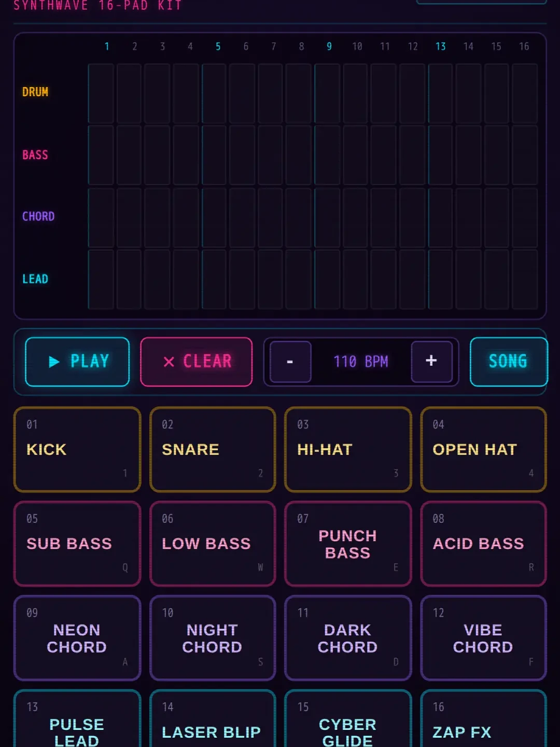560x747 pixels.
Task: Tap the HI-HAT pad
Action: [x=348, y=449]
